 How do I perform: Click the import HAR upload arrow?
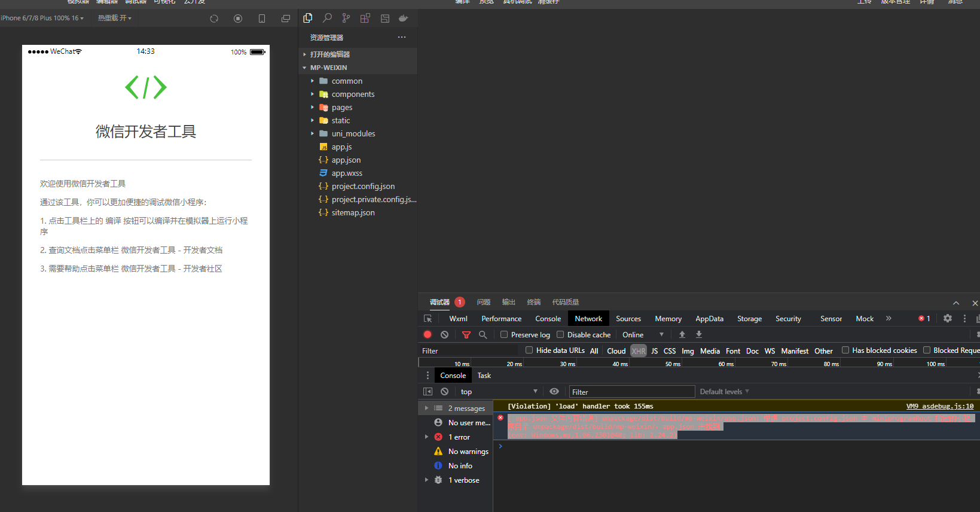pos(682,335)
